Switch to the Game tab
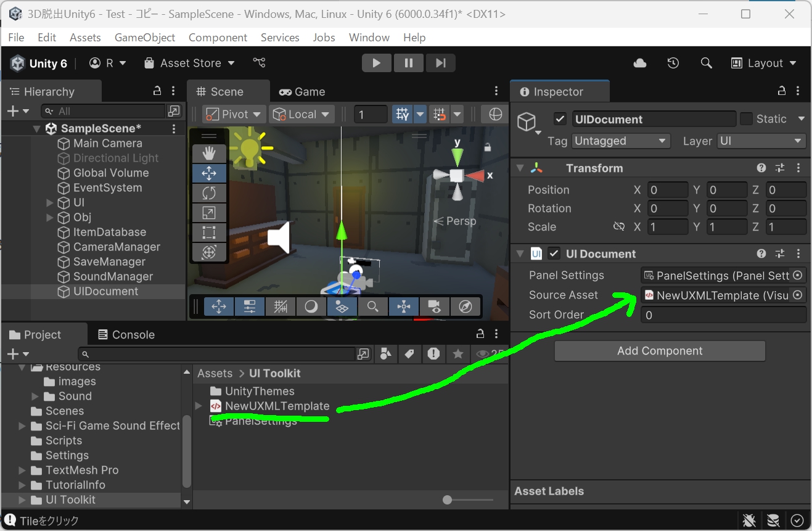The image size is (812, 531). tap(302, 91)
